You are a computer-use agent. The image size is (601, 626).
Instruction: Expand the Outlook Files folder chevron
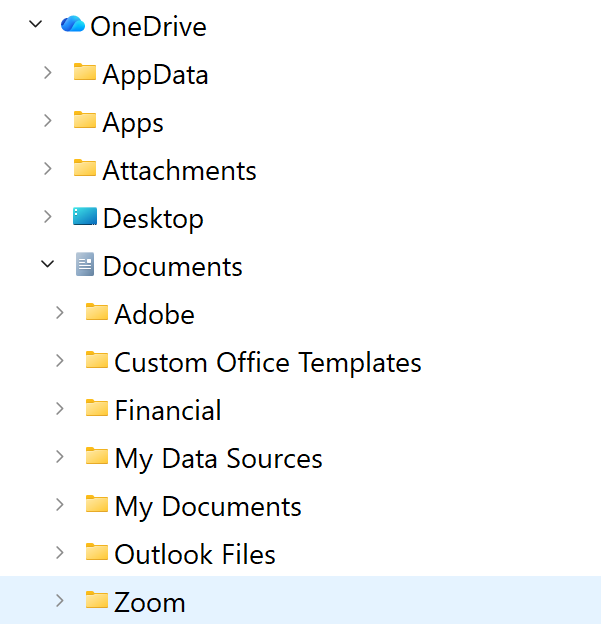pyautogui.click(x=60, y=553)
